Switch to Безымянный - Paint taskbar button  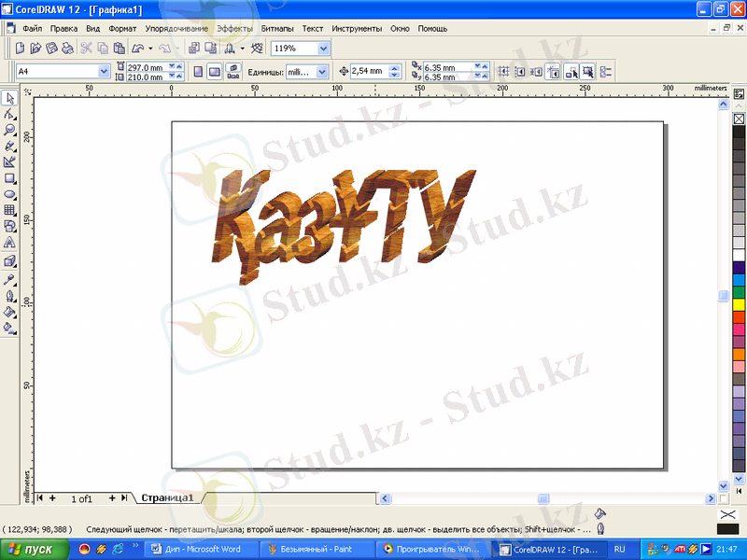tap(317, 549)
